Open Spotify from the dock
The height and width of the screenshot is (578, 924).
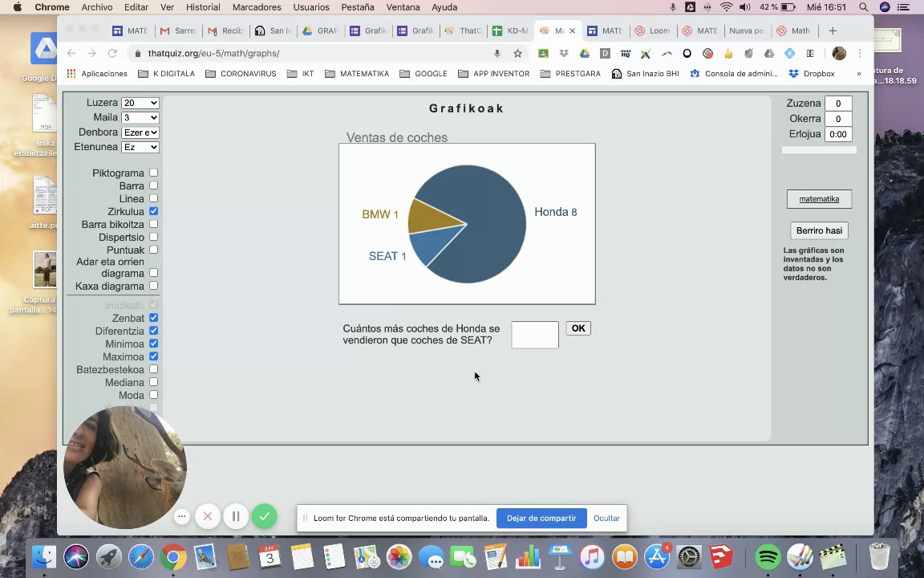point(768,557)
